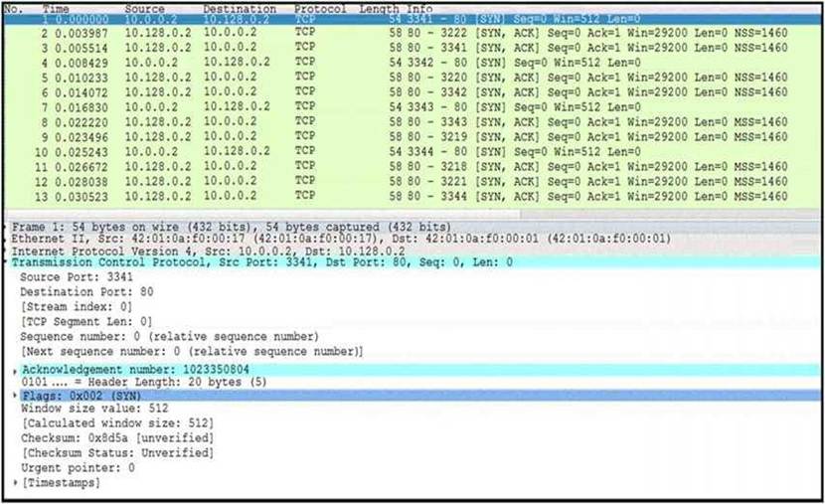Expand the Flags: 0x002 (SYN) row
Image resolution: width=825 pixels, height=504 pixels.
[14, 395]
